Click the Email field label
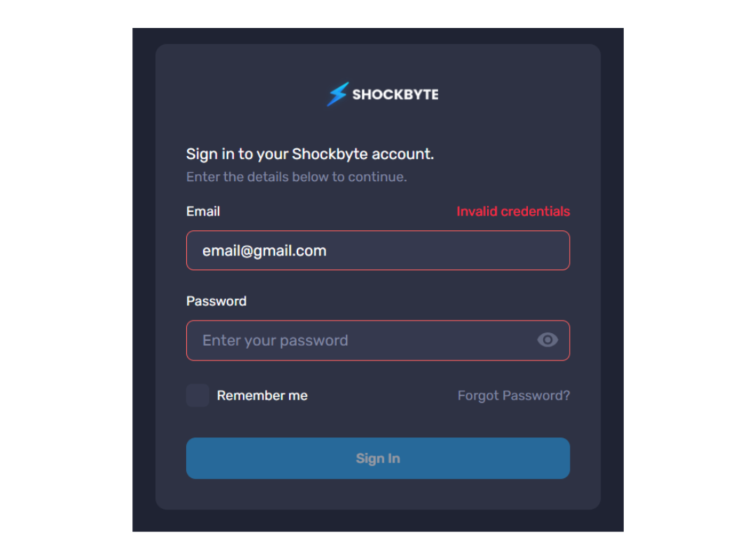 point(203,211)
